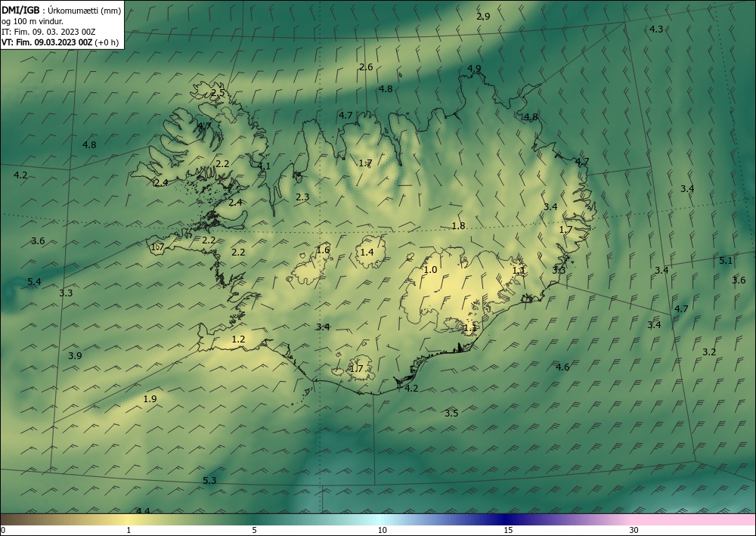Click the map value 3.5
Screen dimensions: 756x536
(451, 413)
